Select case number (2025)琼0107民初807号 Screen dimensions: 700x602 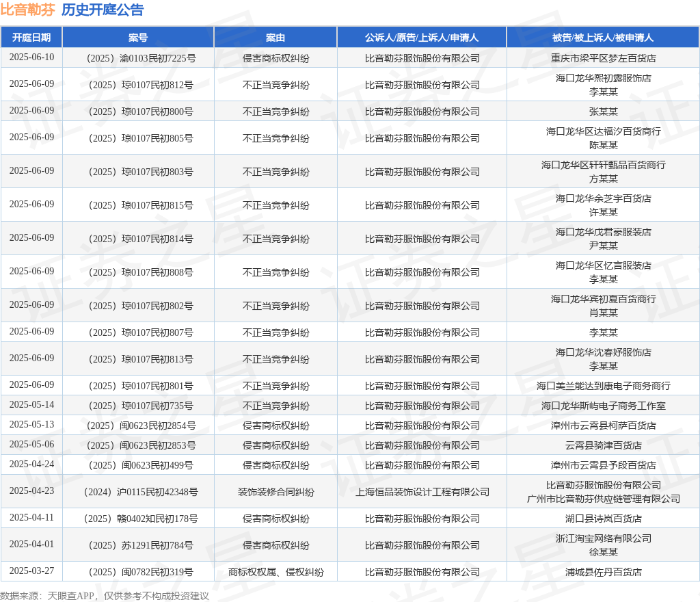(141, 332)
